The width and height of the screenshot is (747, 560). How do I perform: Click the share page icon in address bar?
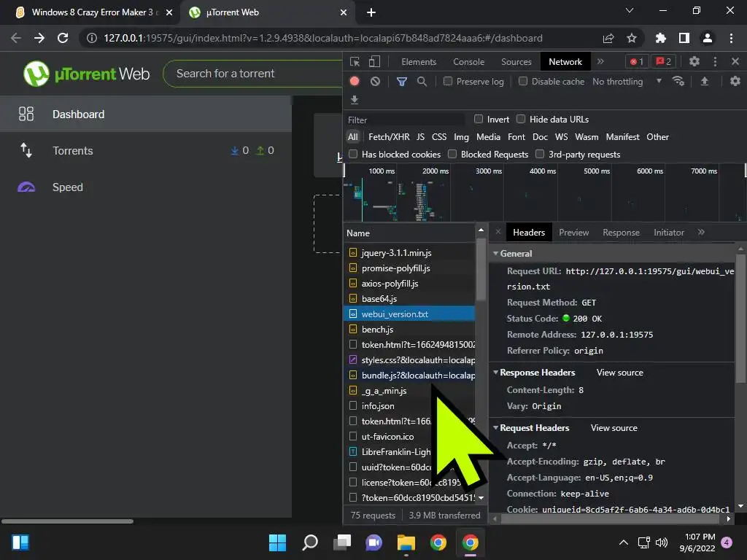608,38
